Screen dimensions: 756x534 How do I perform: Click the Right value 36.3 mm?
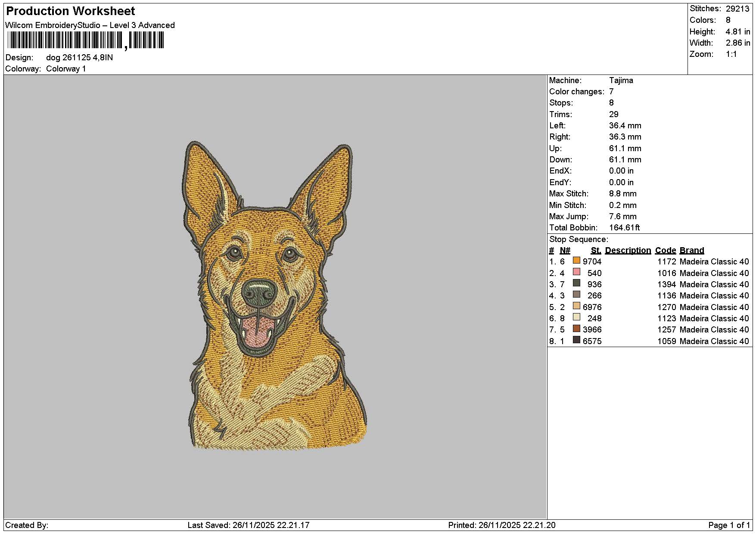[x=625, y=137]
